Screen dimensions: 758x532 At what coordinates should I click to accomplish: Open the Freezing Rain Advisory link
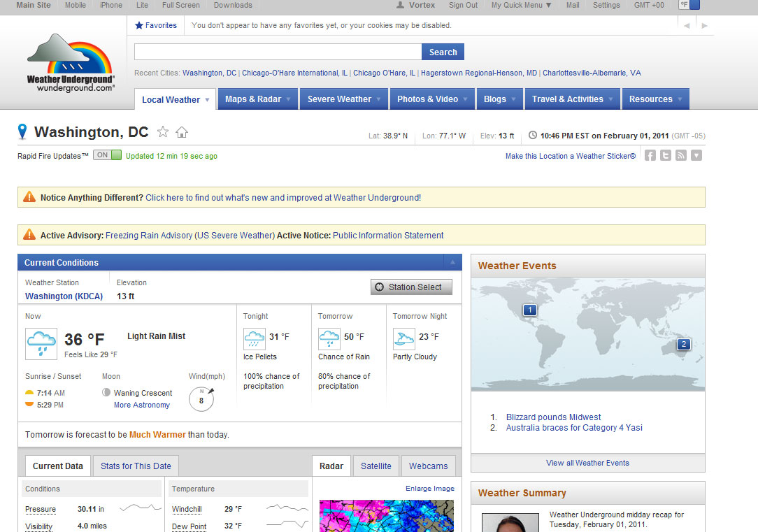(x=190, y=236)
